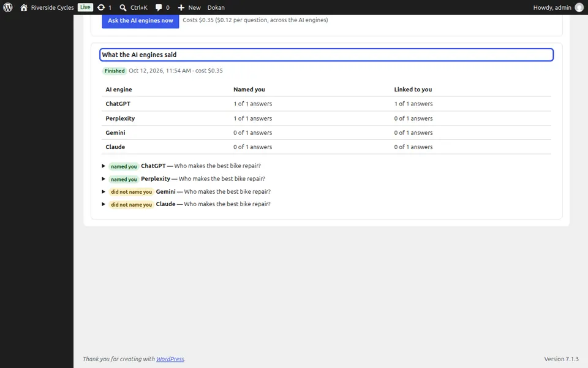This screenshot has height=368, width=588.
Task: Expand the Perplexity answer details
Action: pyautogui.click(x=104, y=178)
